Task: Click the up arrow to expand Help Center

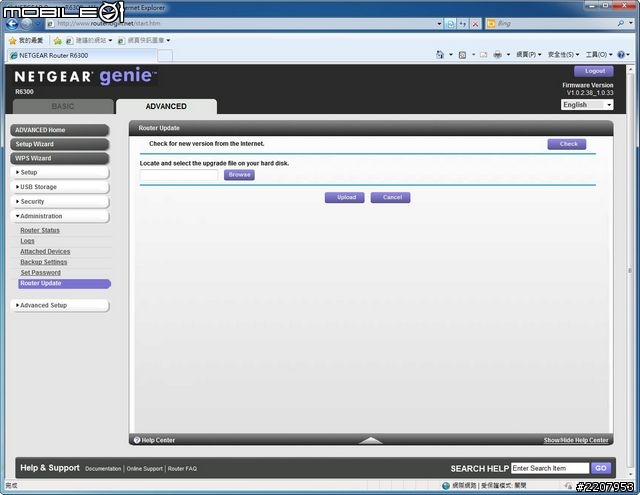Action: pyautogui.click(x=371, y=440)
